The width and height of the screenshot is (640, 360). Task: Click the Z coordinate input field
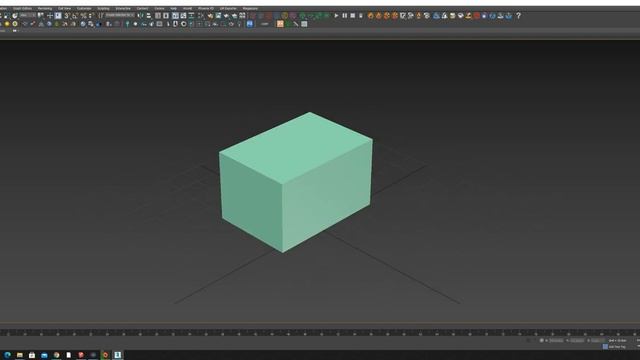click(x=598, y=340)
